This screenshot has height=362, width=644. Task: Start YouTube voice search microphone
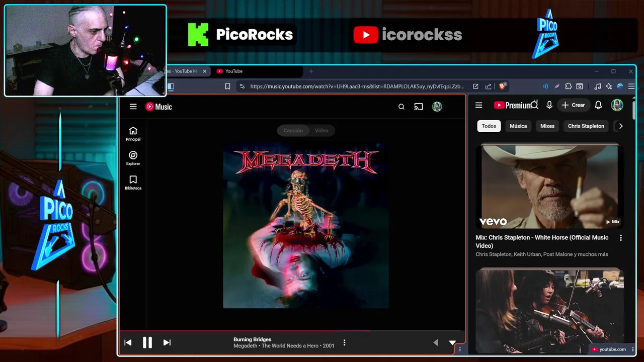pos(549,105)
